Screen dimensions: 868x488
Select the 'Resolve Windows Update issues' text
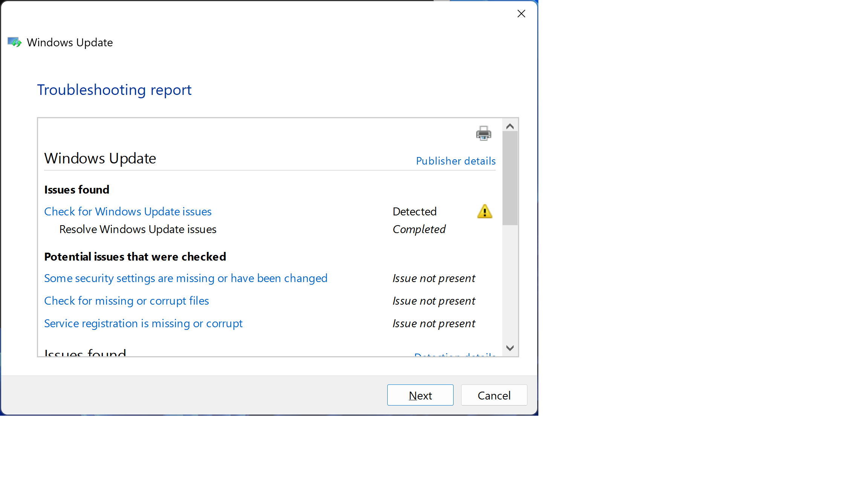138,229
